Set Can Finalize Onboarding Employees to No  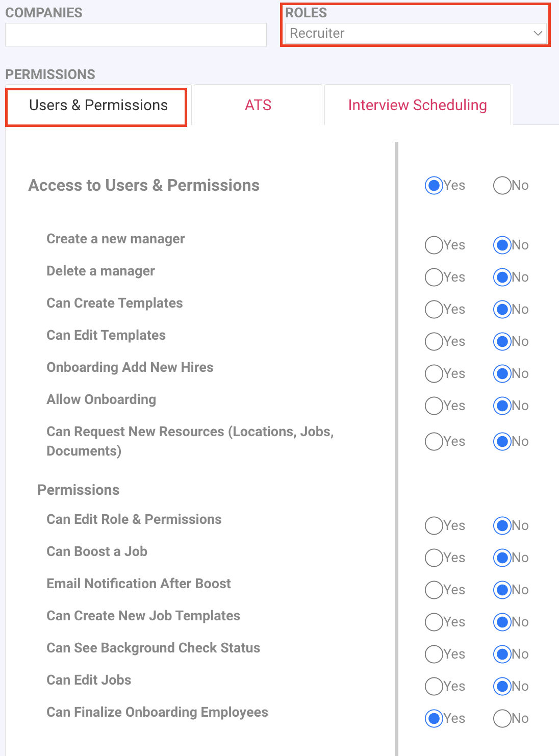[502, 719]
